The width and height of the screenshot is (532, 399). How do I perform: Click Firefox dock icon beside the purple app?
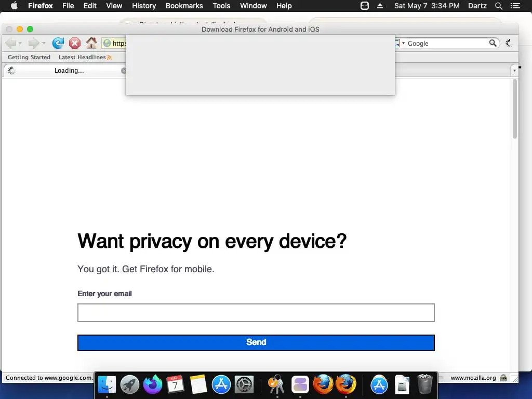323,384
